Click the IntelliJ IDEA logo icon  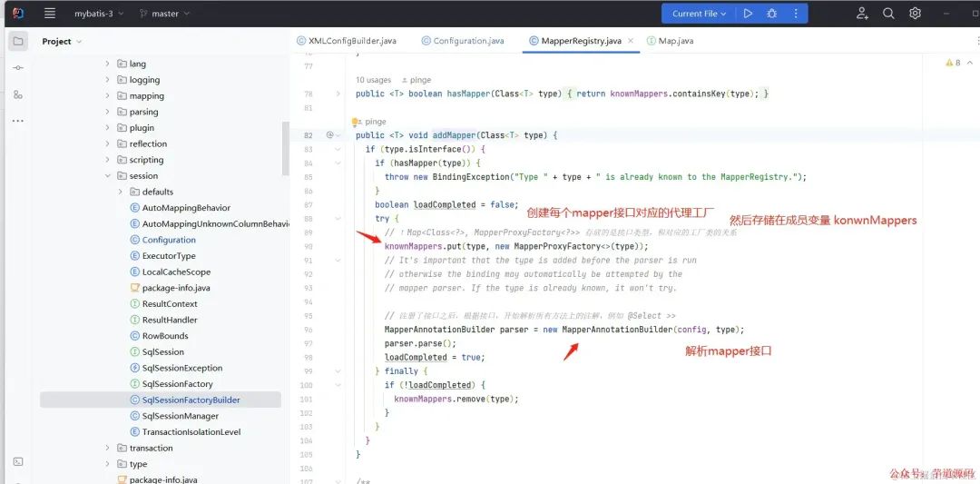pyautogui.click(x=19, y=13)
